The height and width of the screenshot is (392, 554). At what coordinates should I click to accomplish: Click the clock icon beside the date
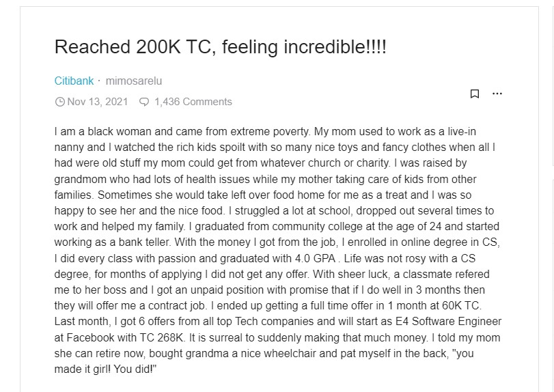point(59,102)
